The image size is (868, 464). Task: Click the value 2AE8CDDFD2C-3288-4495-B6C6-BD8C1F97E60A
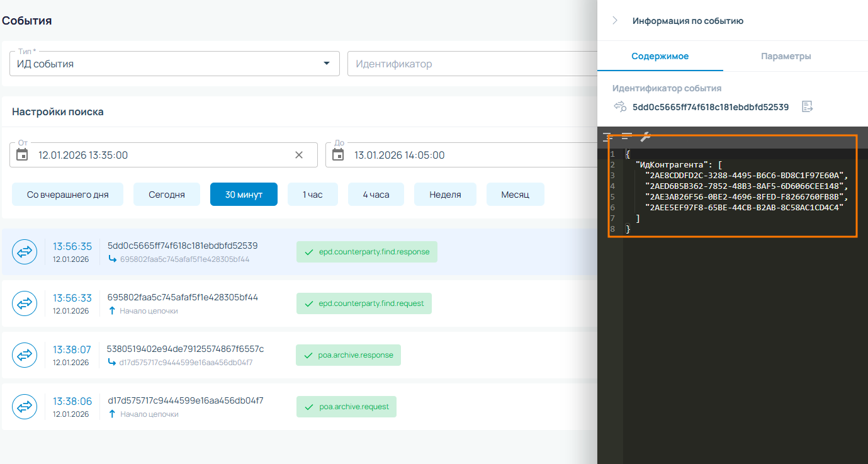pyautogui.click(x=745, y=176)
